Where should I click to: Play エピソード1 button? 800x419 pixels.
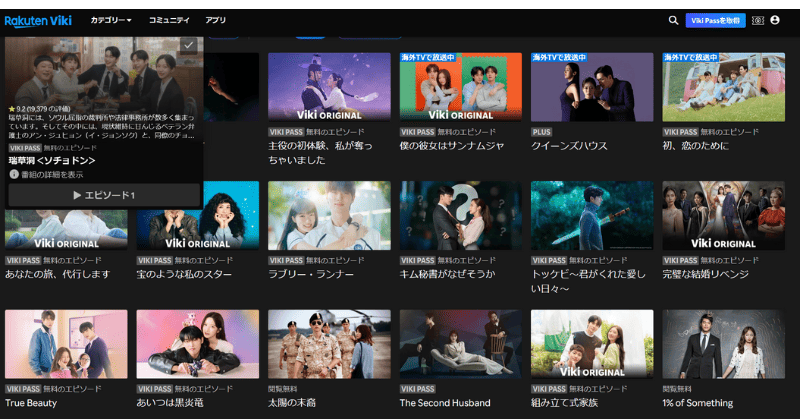click(x=104, y=195)
